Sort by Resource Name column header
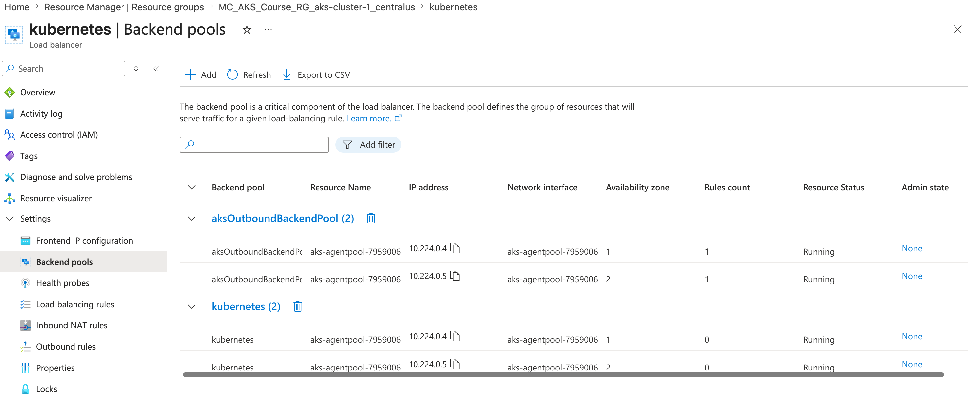The width and height of the screenshot is (980, 395). tap(340, 187)
